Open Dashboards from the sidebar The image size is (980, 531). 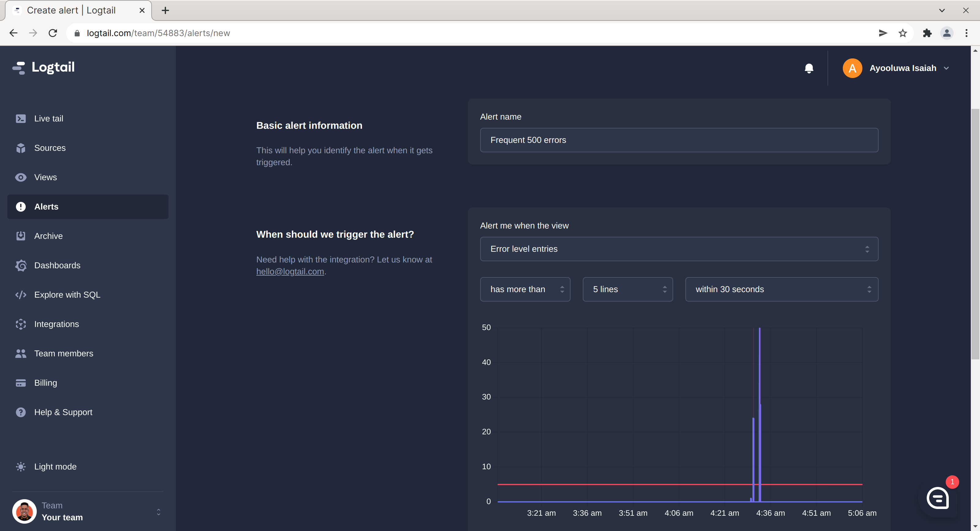point(57,265)
